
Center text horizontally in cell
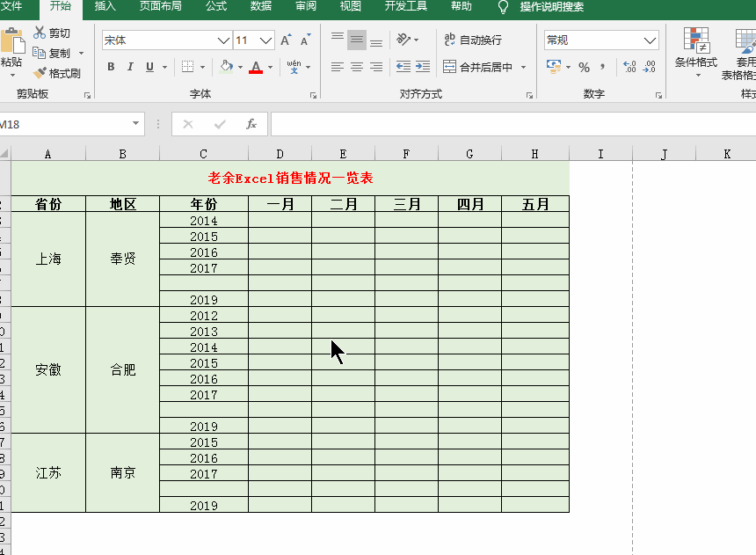357,67
